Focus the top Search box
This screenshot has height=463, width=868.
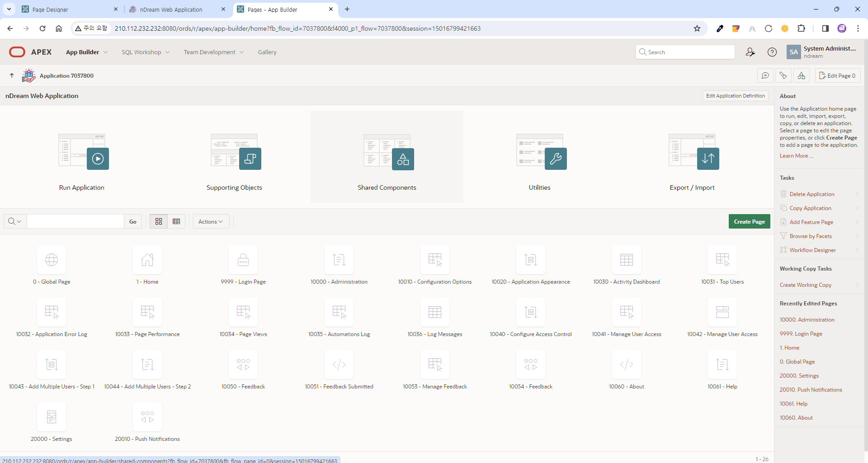pyautogui.click(x=685, y=52)
